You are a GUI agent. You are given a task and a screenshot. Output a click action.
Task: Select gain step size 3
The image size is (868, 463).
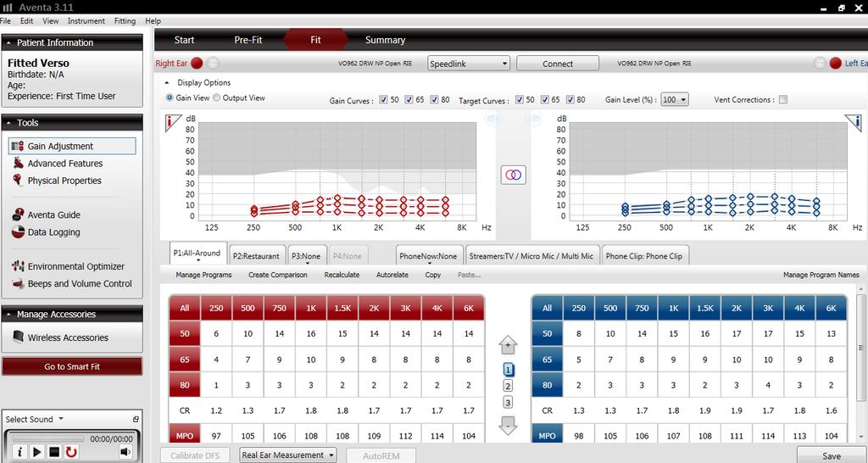[508, 403]
